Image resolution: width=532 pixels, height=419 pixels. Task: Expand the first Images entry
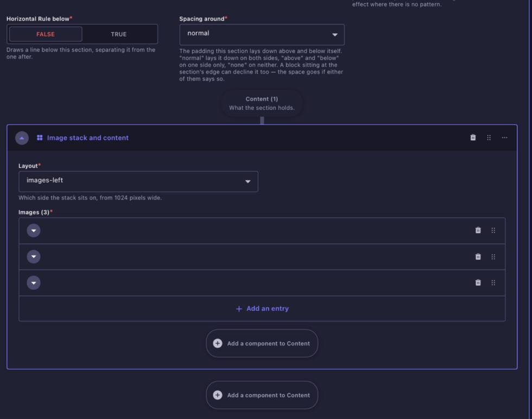(34, 230)
